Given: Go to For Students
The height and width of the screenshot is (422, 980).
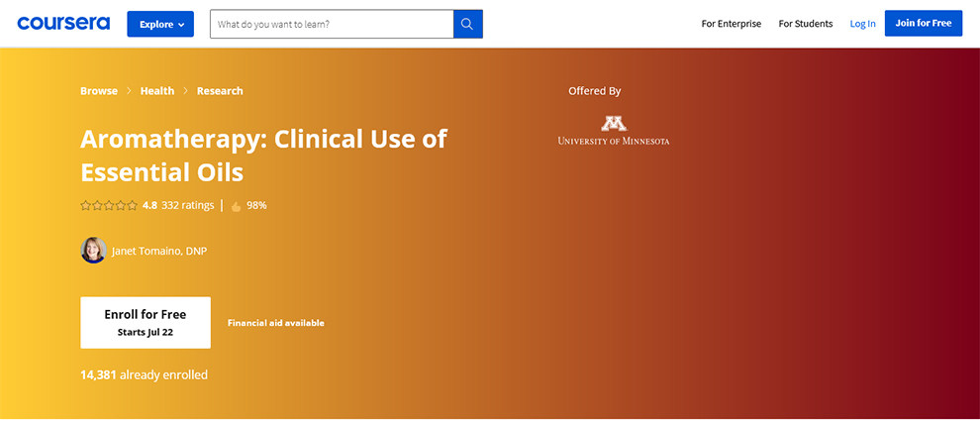Looking at the screenshot, I should coord(806,24).
